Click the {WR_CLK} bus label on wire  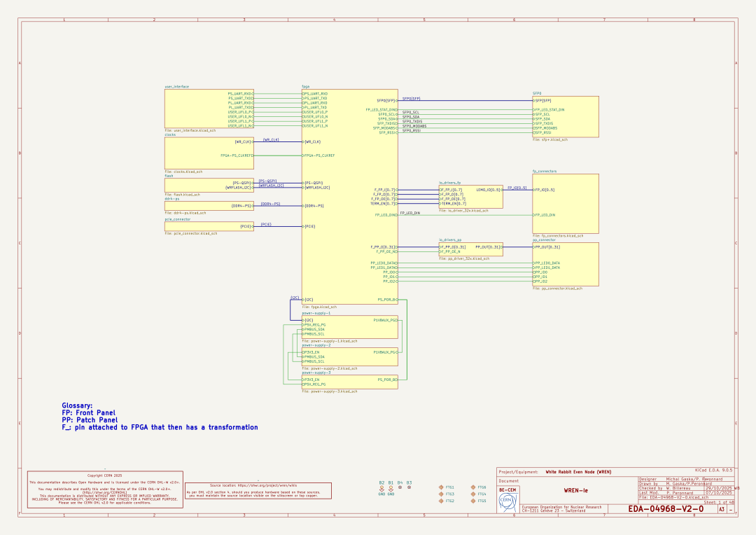[271, 140]
